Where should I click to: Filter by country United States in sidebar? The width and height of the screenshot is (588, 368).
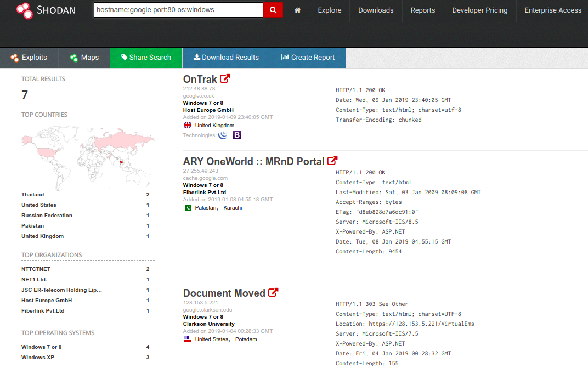point(38,205)
